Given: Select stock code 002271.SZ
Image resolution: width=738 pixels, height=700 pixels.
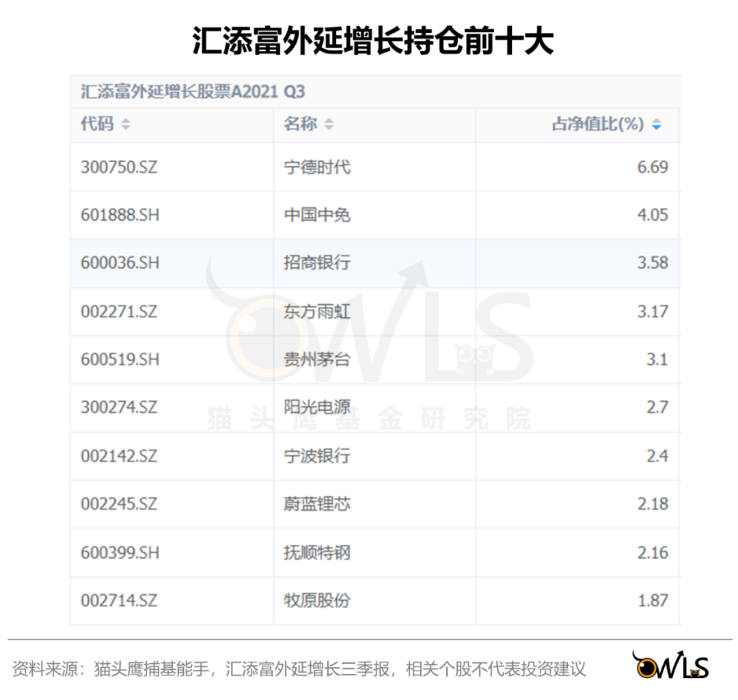Looking at the screenshot, I should (119, 312).
